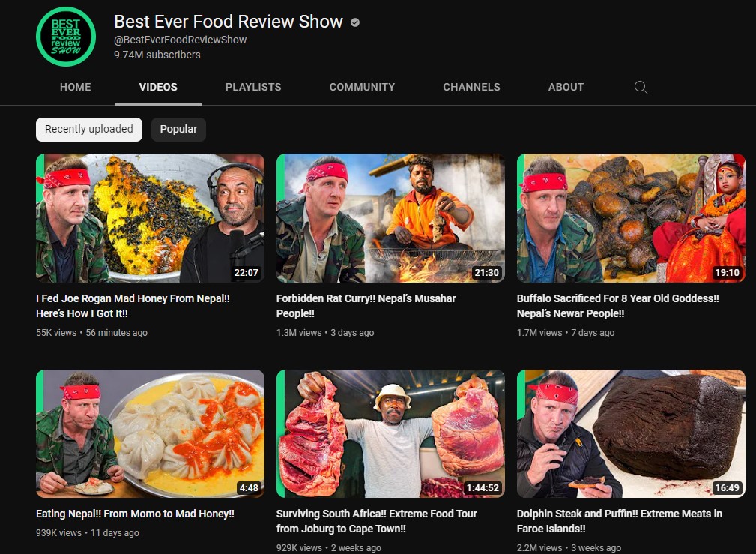Click the 22:07 duration badge
Image resolution: width=756 pixels, height=554 pixels.
pos(247,273)
